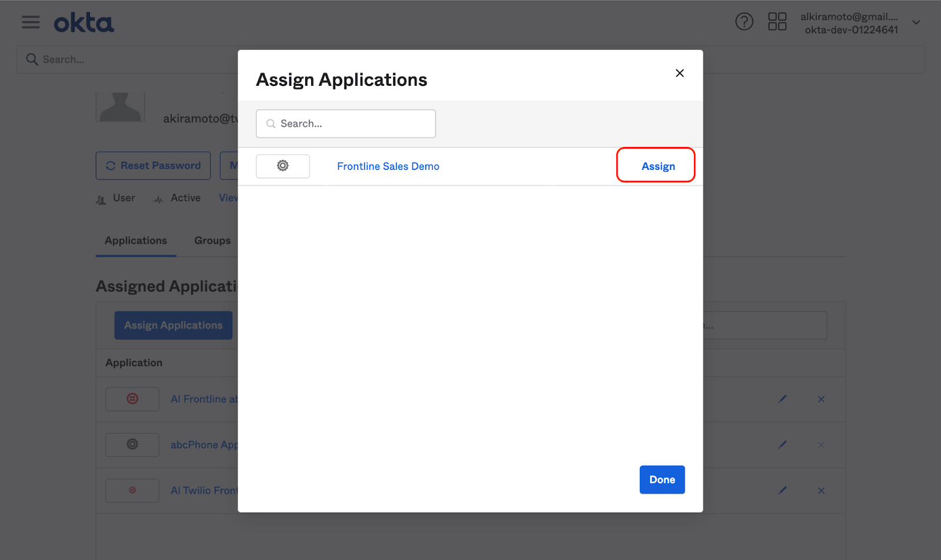This screenshot has width=941, height=560.
Task: Remove the AI Twilio Front assignment
Action: 821,491
